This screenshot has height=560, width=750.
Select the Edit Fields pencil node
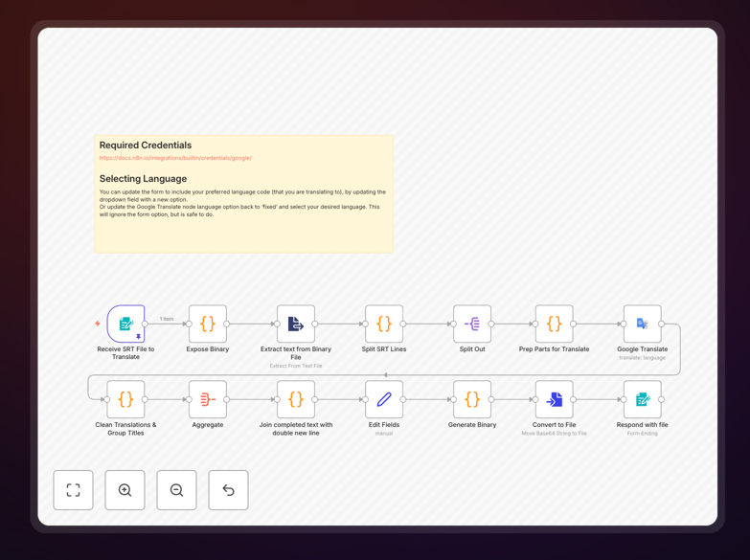383,399
